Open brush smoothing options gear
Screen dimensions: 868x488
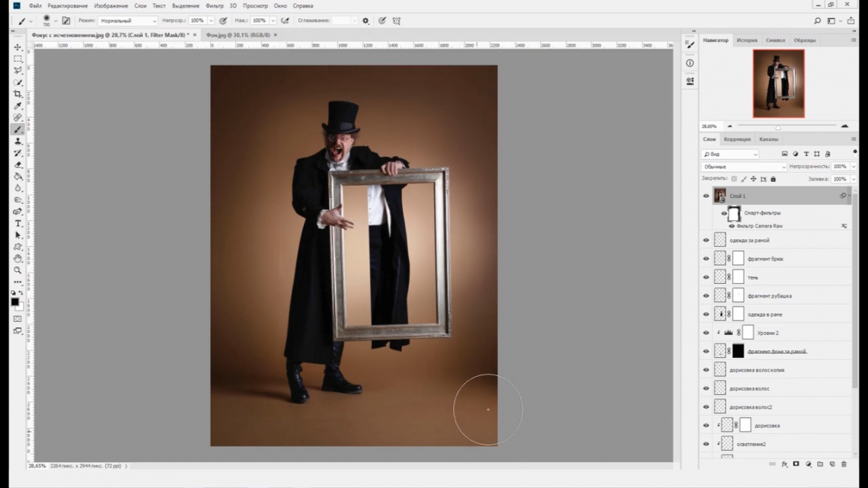[365, 21]
